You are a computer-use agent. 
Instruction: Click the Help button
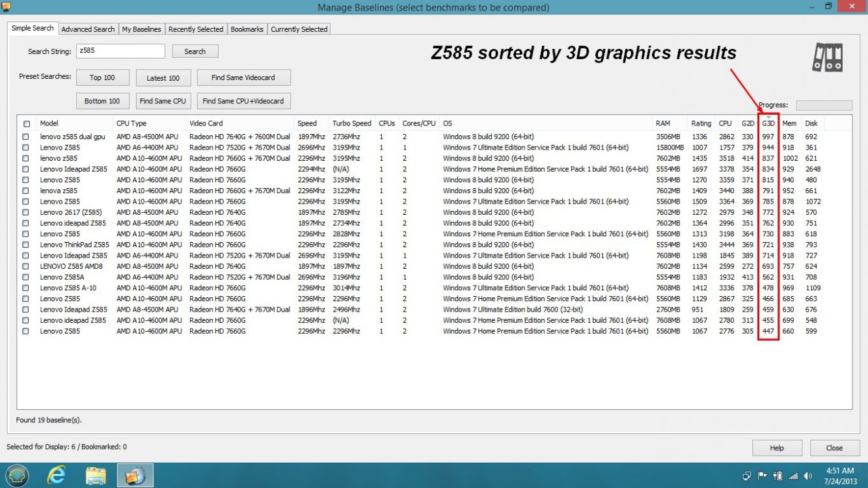777,448
